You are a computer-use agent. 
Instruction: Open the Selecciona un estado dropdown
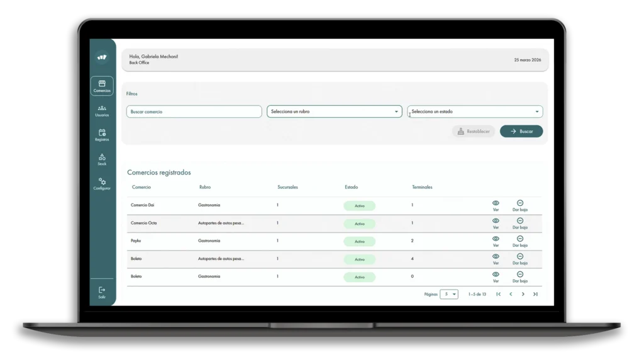(x=475, y=111)
